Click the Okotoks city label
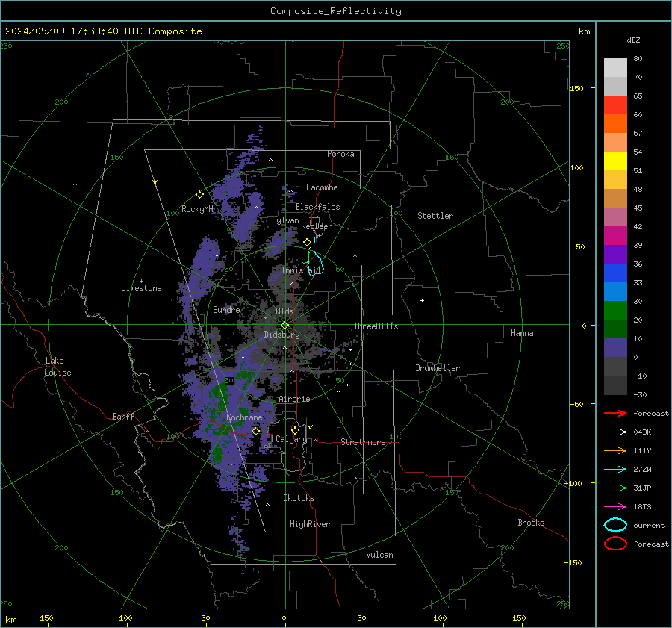 299,498
